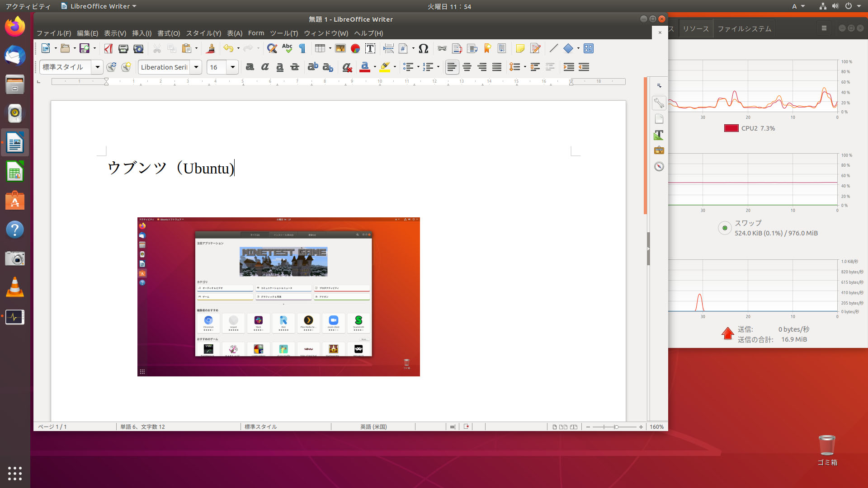Open Print Preview icon

(138, 48)
